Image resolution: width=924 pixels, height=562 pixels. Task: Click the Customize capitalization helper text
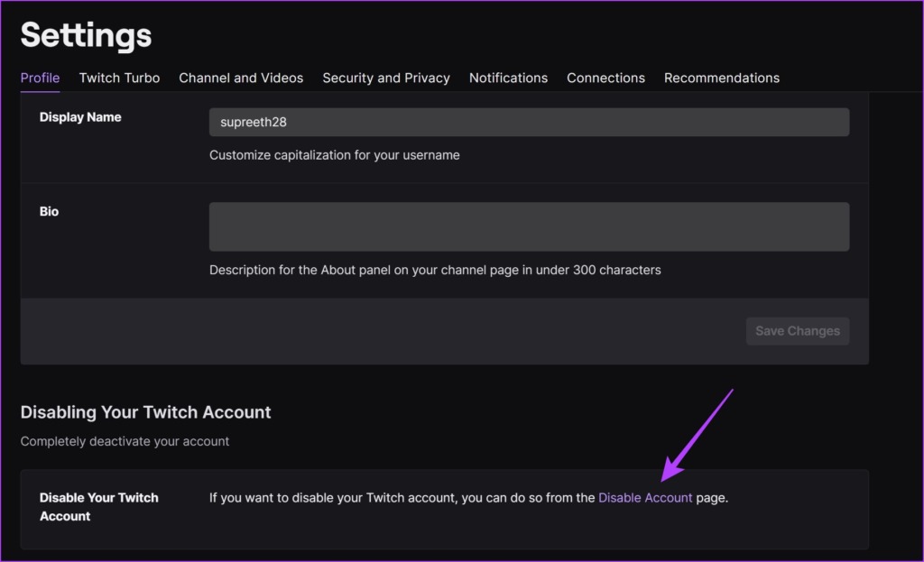[334, 155]
